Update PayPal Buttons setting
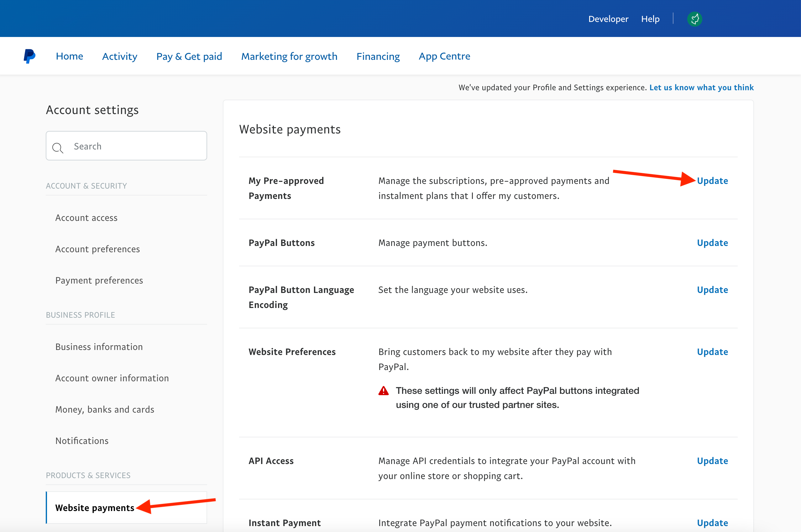This screenshot has height=532, width=801. click(712, 243)
